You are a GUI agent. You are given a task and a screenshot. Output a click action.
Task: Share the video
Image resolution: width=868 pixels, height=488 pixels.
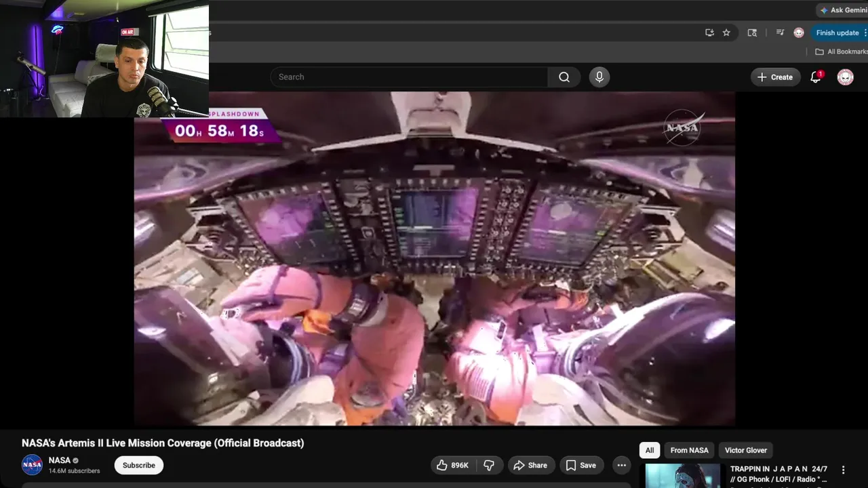[x=530, y=465]
